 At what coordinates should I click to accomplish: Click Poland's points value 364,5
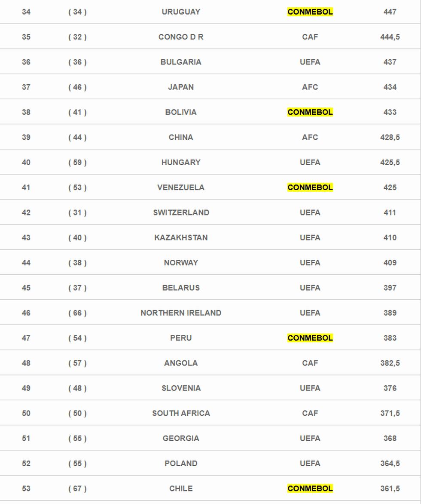click(390, 464)
